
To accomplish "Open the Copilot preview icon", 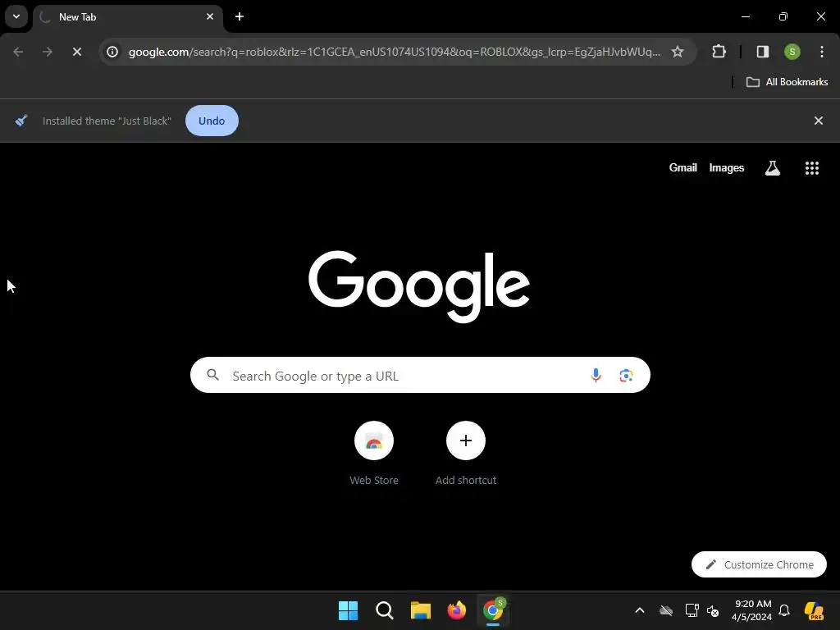I will [814, 610].
